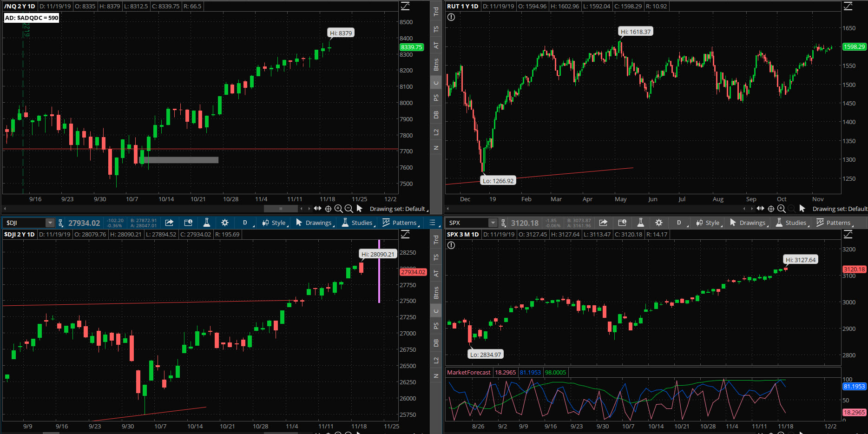Click the flask icon in $DJI chart toolbar
This screenshot has height=434, width=868.
pos(207,223)
